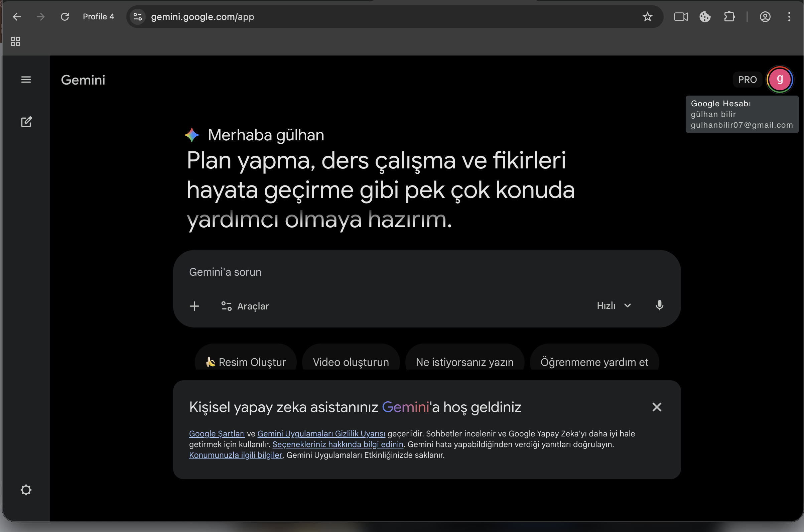Click the Gemini'a sorun prompt field
804x532 pixels.
[x=427, y=272]
